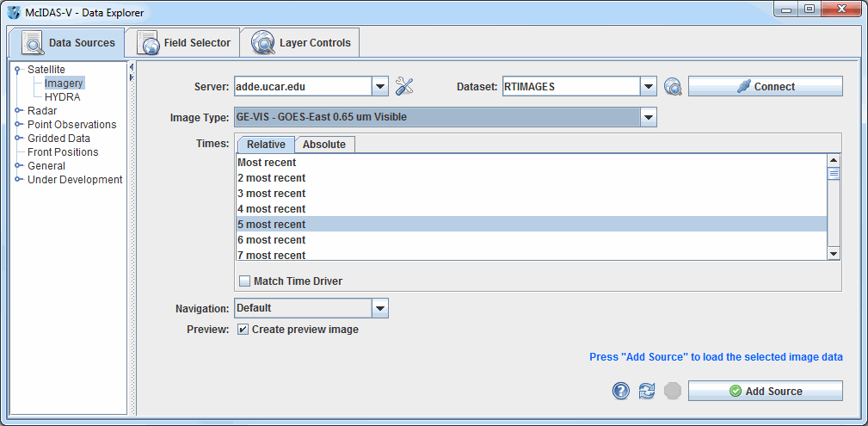
Task: Open the help question mark icon
Action: pyautogui.click(x=621, y=391)
